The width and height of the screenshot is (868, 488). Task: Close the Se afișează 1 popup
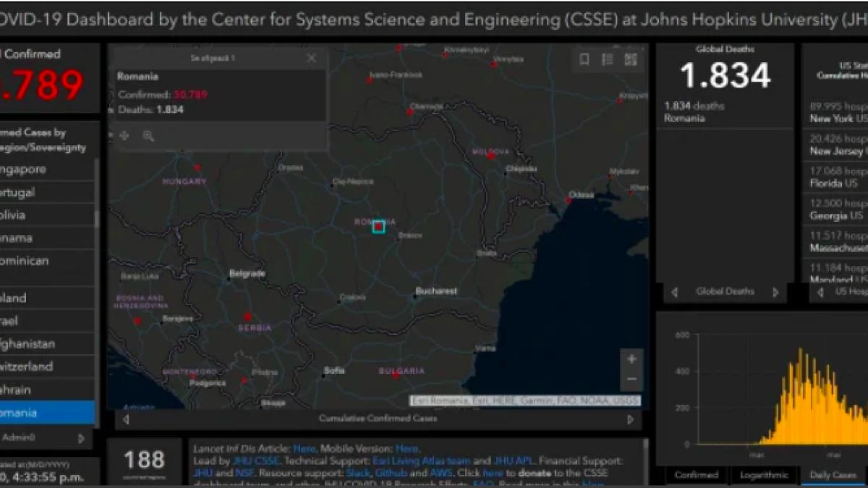(311, 58)
